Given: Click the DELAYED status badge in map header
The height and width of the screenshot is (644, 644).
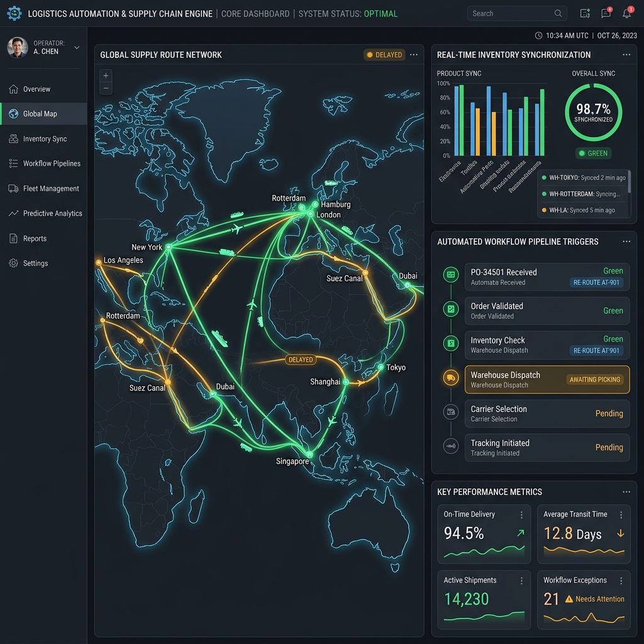Looking at the screenshot, I should point(384,55).
